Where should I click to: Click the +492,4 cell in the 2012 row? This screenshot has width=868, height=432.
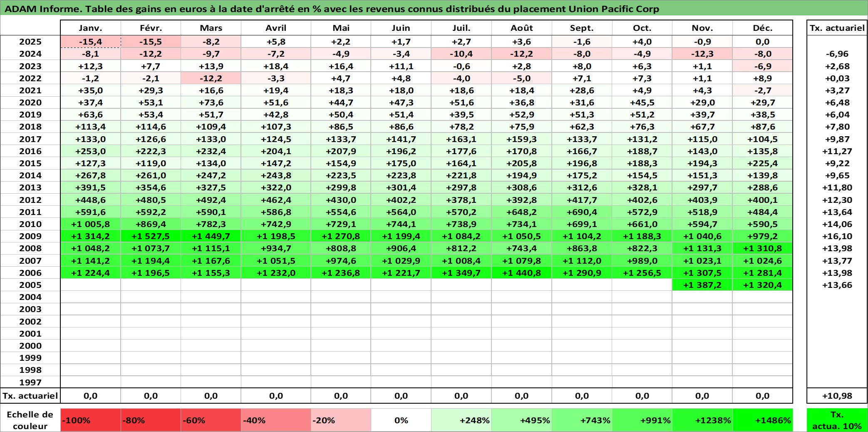[211, 200]
